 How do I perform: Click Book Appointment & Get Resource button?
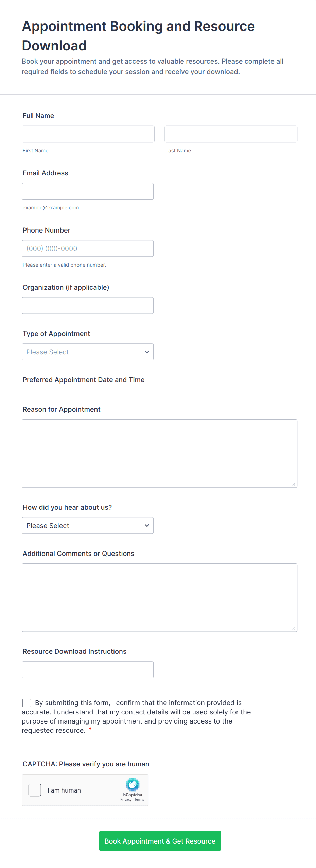(x=160, y=841)
